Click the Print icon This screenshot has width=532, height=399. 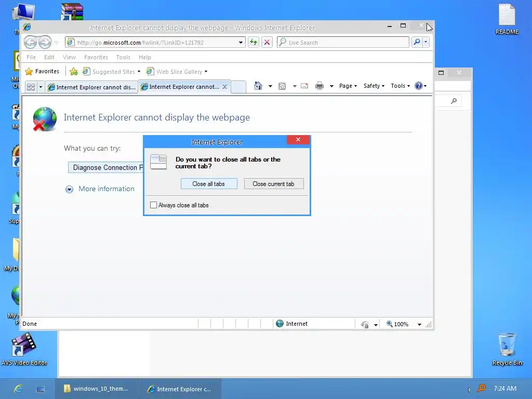point(320,86)
